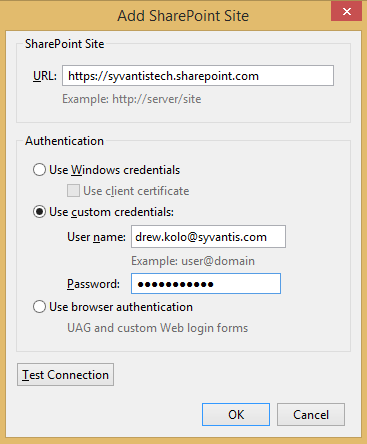
Task: Click the 'Add SharePoint Site' title text
Action: [x=183, y=16]
